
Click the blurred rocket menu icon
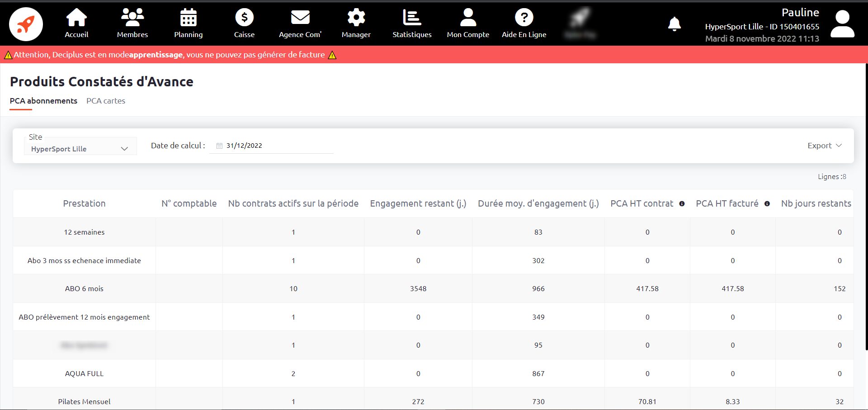tap(580, 18)
